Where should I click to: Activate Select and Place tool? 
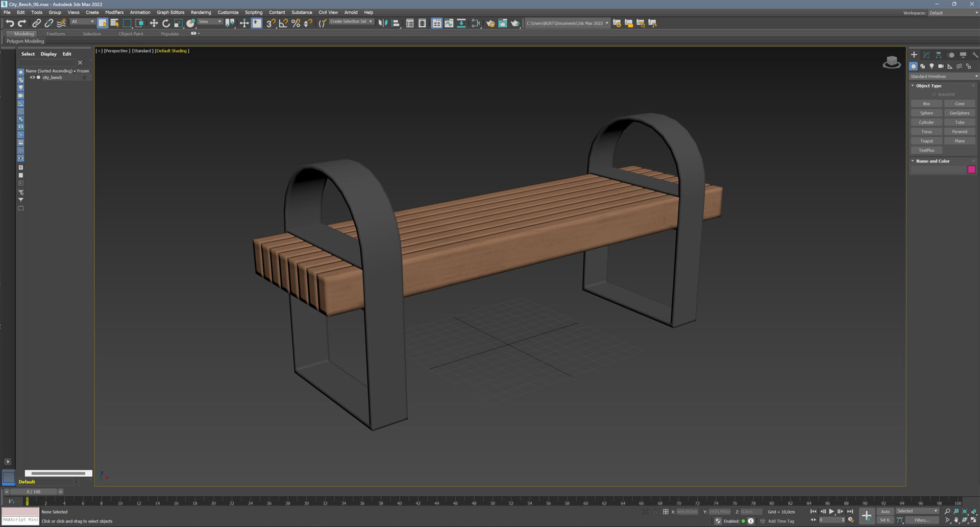click(x=190, y=23)
